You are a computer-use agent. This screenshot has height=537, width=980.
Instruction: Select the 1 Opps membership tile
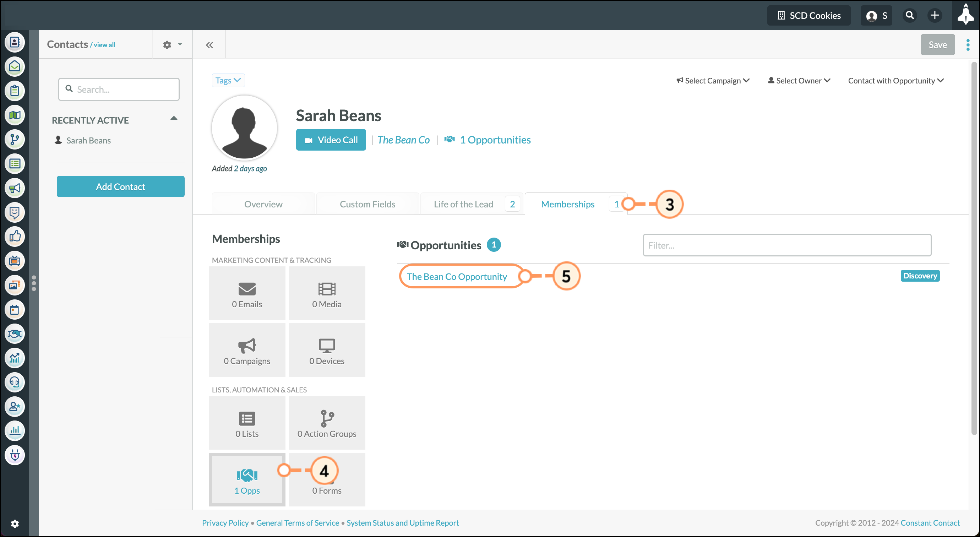(x=247, y=479)
